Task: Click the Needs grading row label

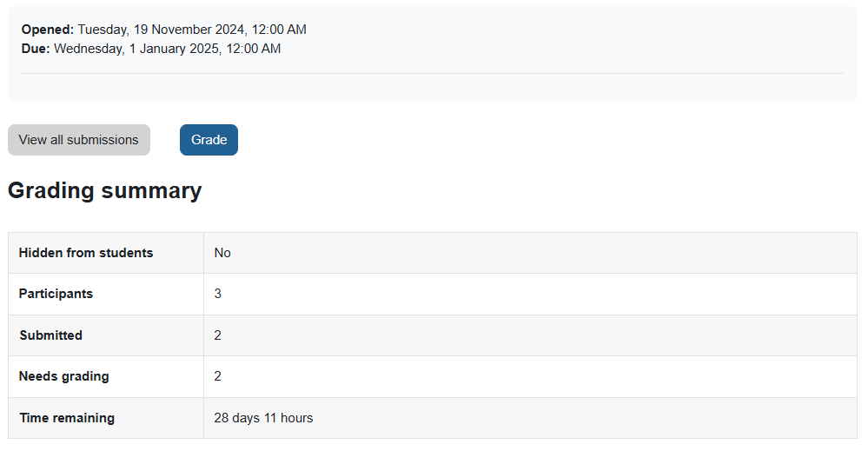Action: coord(64,376)
